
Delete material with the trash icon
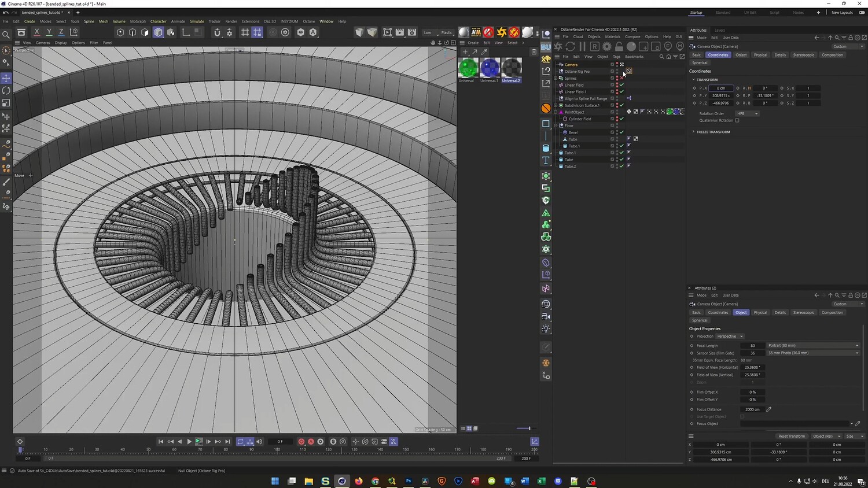click(x=534, y=52)
